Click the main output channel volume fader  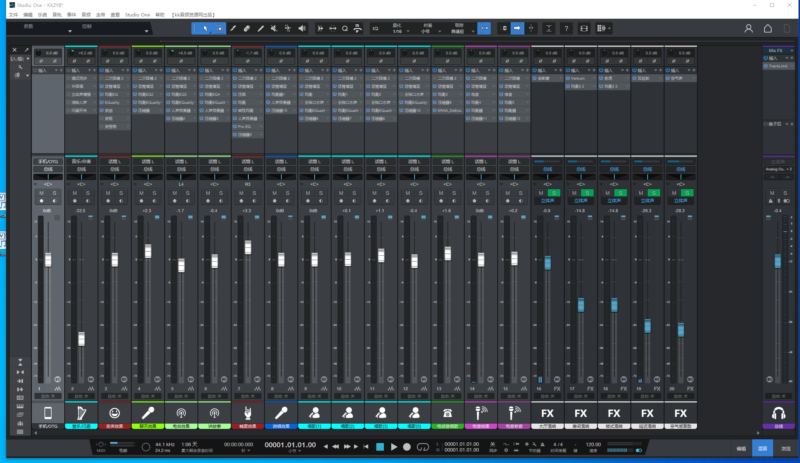[x=779, y=260]
